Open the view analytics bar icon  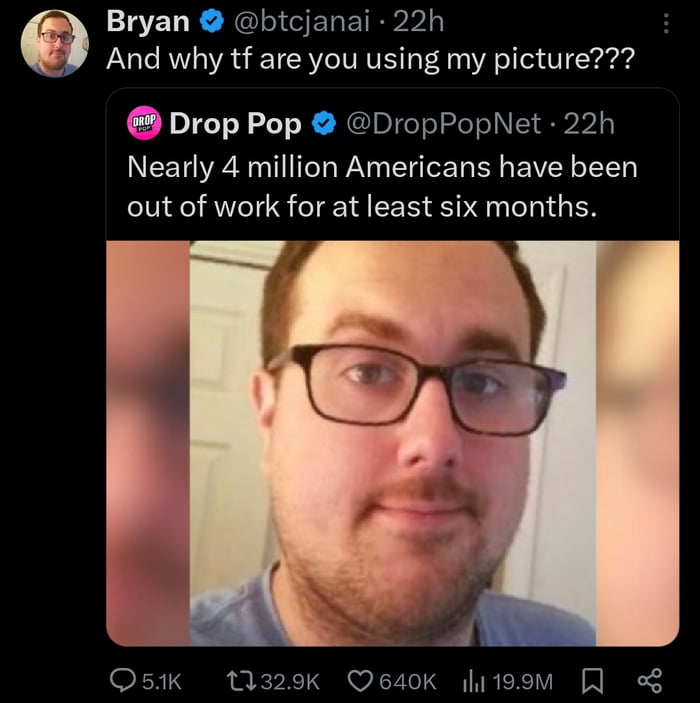pyautogui.click(x=474, y=681)
